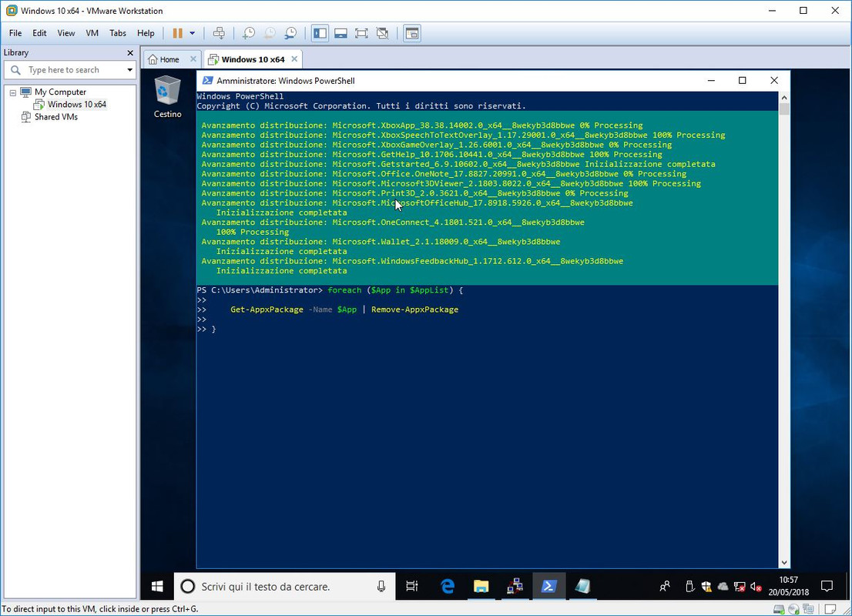This screenshot has width=852, height=616.
Task: Close the Windows 10 x64 tab
Action: 294,59
